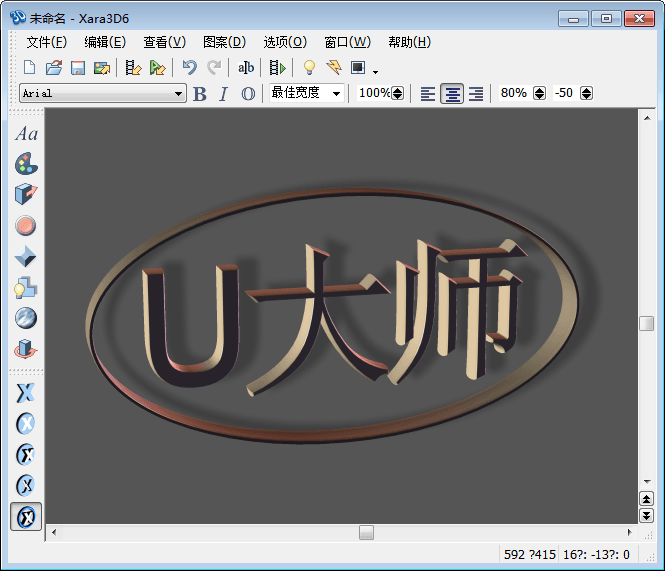Open the rotating cube animation tool

(x=26, y=349)
